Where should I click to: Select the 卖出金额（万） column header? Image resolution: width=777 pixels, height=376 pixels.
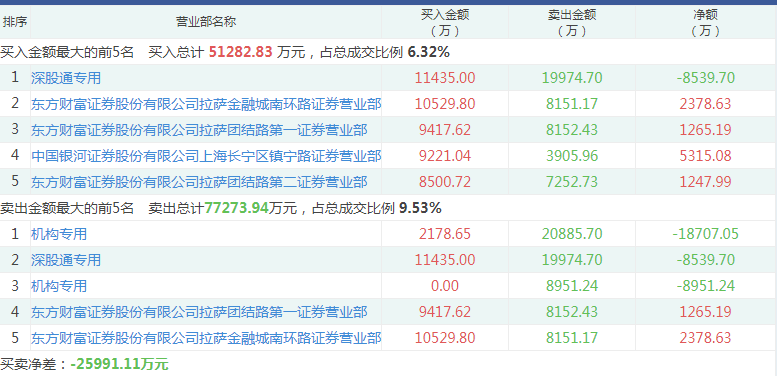[x=572, y=22]
